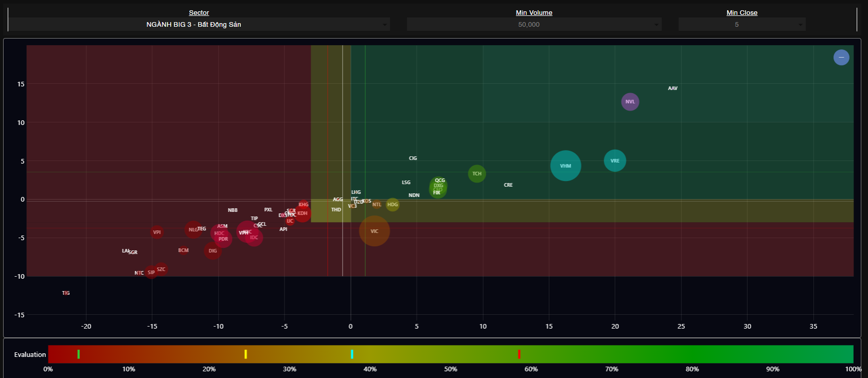Click the CRE data point label
Image resolution: width=868 pixels, height=378 pixels.
508,185
